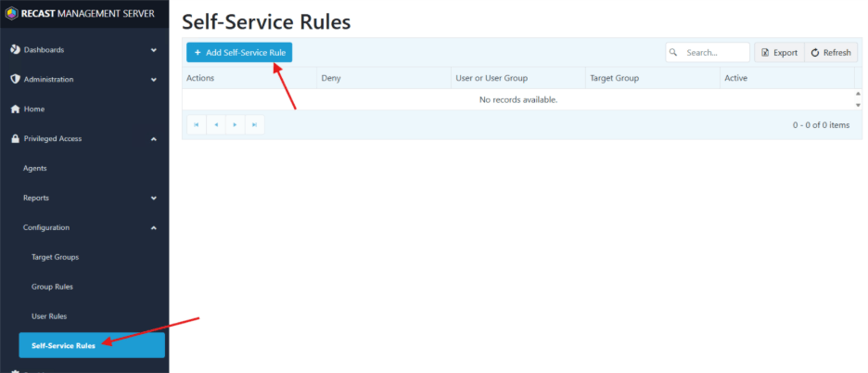Expand the Dashboards chevron

coord(154,50)
